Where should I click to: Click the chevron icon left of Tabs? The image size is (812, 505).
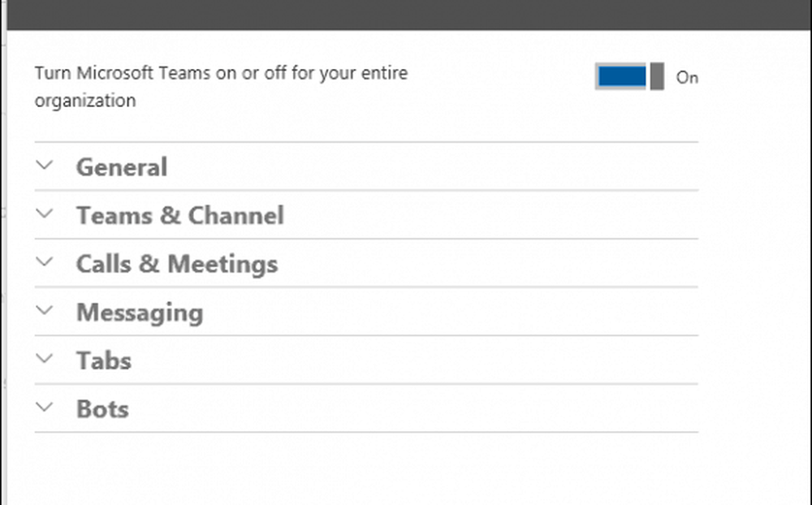(x=45, y=359)
